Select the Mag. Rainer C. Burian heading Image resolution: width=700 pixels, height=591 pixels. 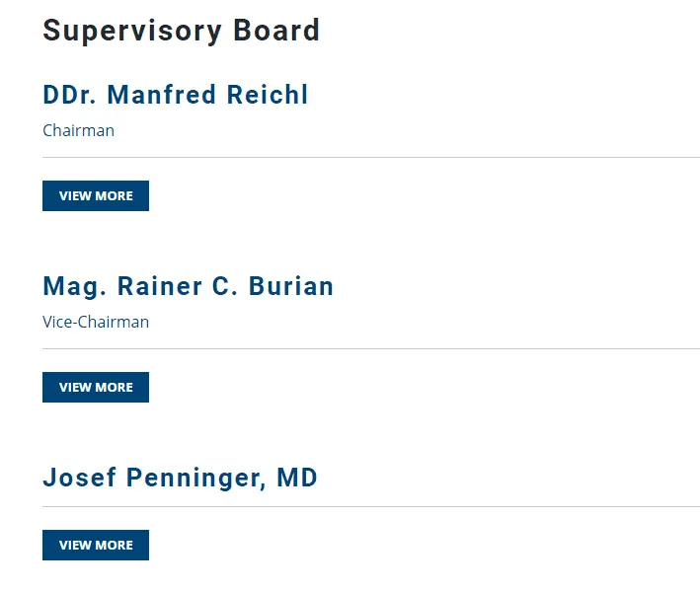(x=189, y=287)
